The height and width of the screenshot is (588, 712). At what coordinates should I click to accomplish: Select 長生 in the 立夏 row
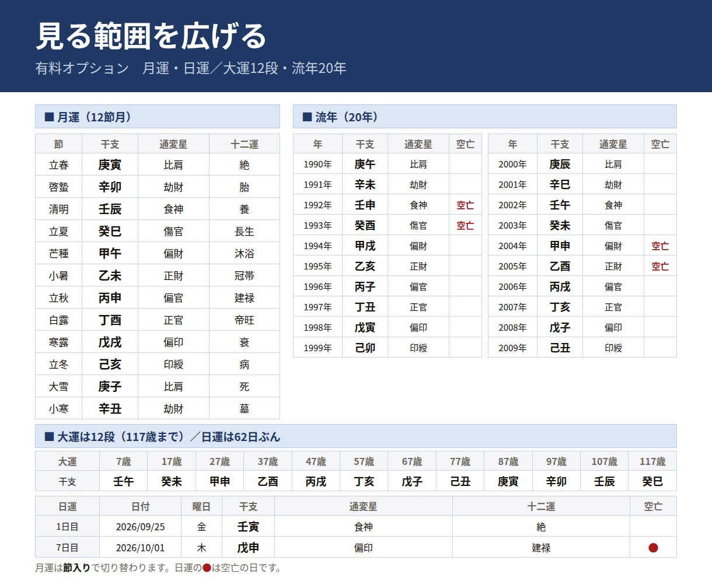click(x=245, y=232)
